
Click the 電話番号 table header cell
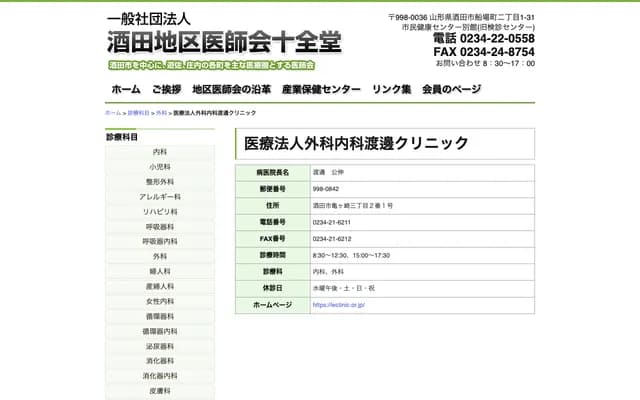tap(273, 222)
